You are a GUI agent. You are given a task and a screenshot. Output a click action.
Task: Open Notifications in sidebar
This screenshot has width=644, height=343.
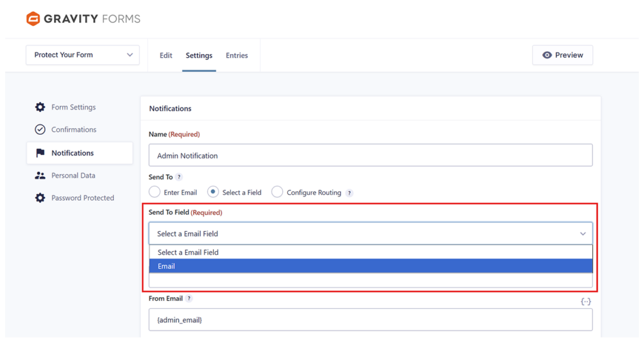[80, 153]
